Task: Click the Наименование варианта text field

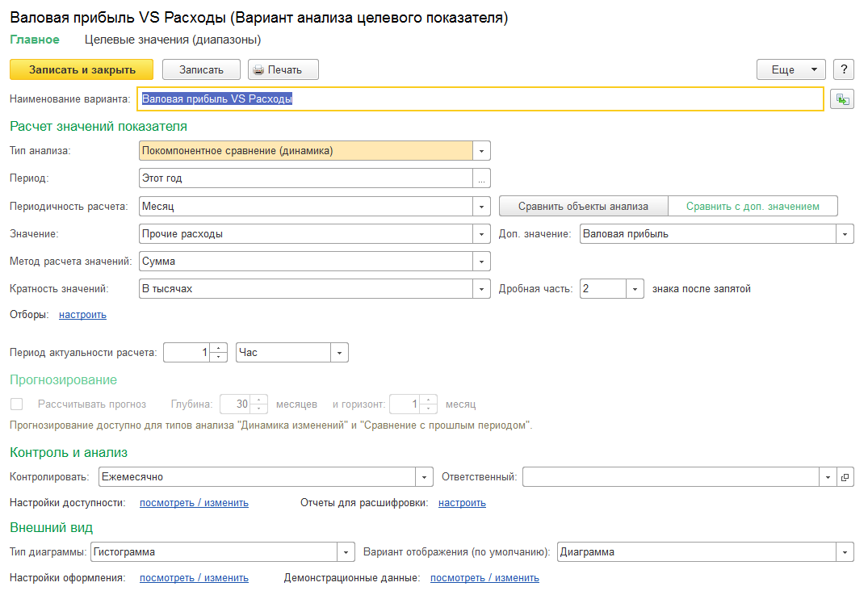Action: point(480,99)
